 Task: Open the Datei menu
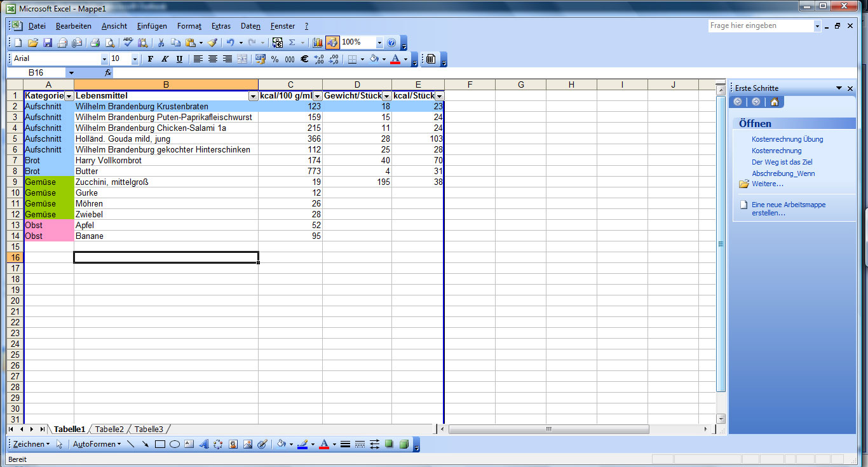[37, 26]
